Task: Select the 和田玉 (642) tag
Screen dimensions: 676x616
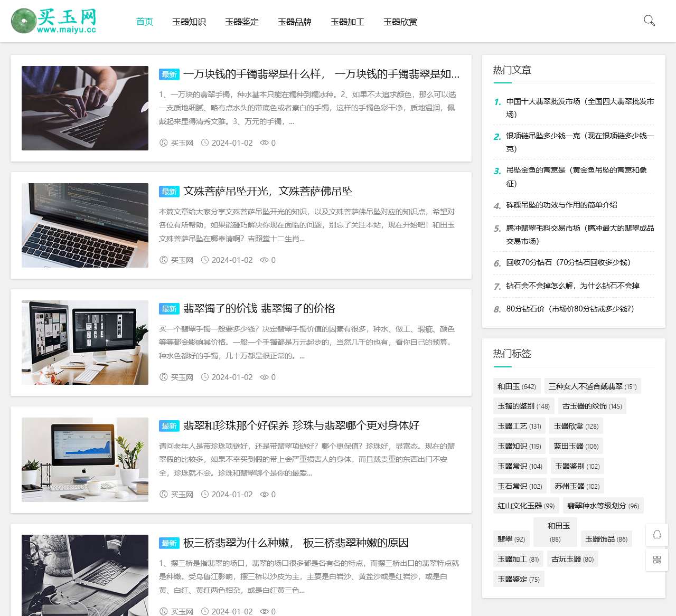Action: [x=517, y=386]
